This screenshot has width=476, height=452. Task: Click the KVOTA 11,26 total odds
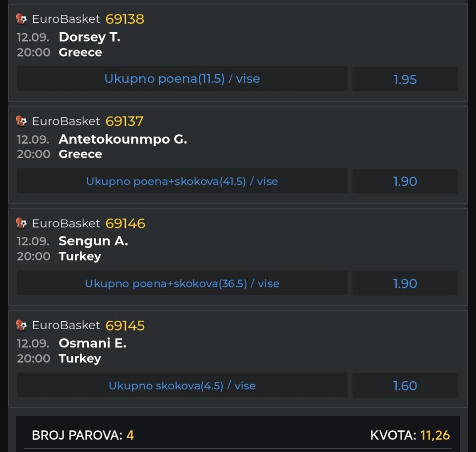[410, 435]
